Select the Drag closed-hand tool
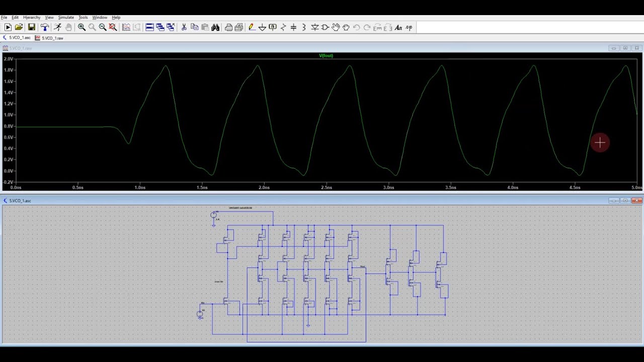Viewport: 644px width, 362px height. (346, 27)
